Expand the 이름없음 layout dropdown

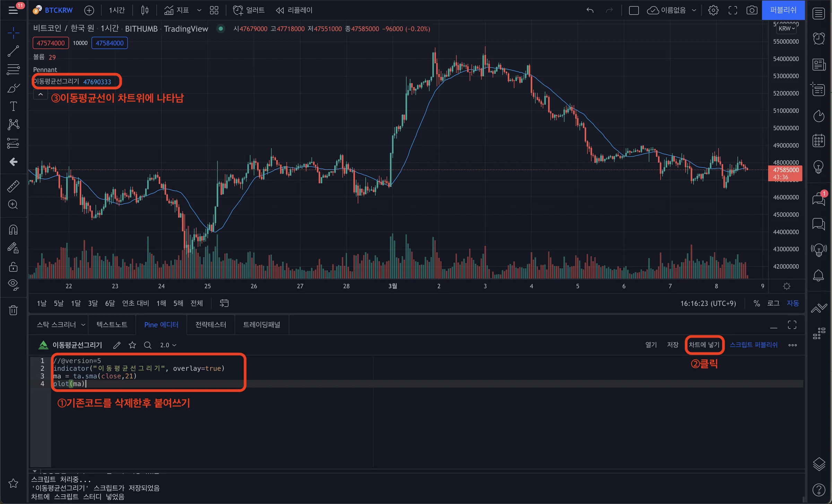[x=694, y=10]
